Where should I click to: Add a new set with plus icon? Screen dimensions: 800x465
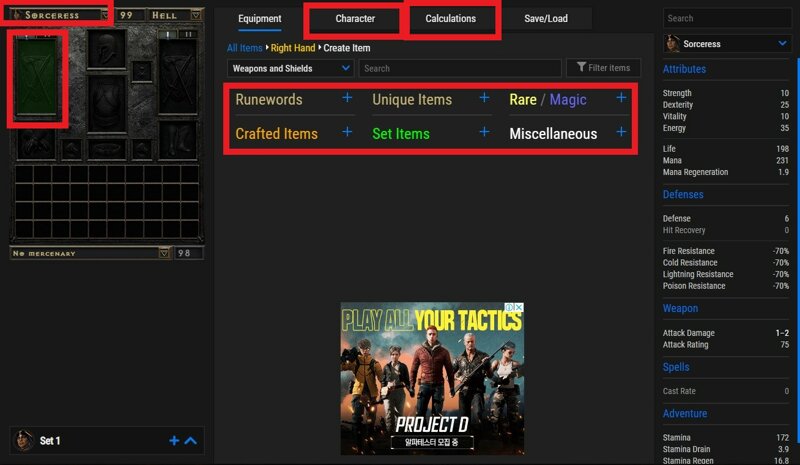(174, 440)
